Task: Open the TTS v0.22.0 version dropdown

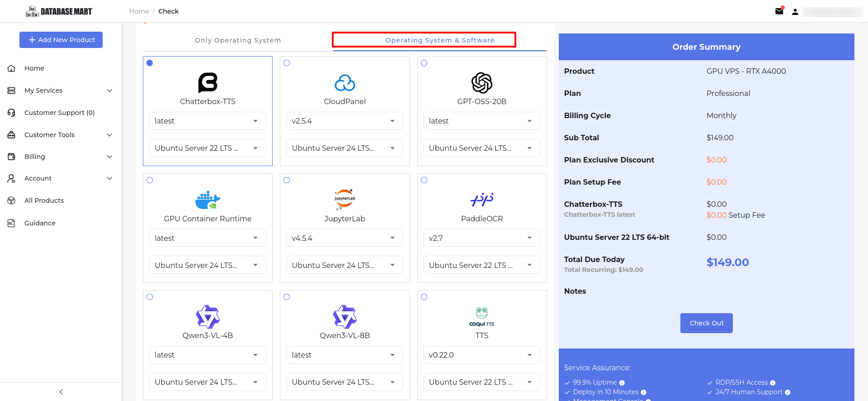Action: [x=482, y=355]
